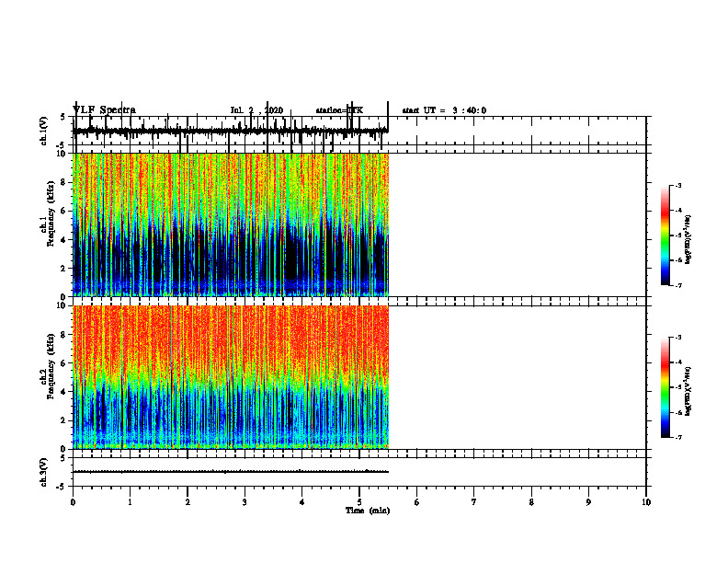Click the ch.1 color bar '-3' label
Viewport: 728px width, 563px height.
(x=677, y=185)
